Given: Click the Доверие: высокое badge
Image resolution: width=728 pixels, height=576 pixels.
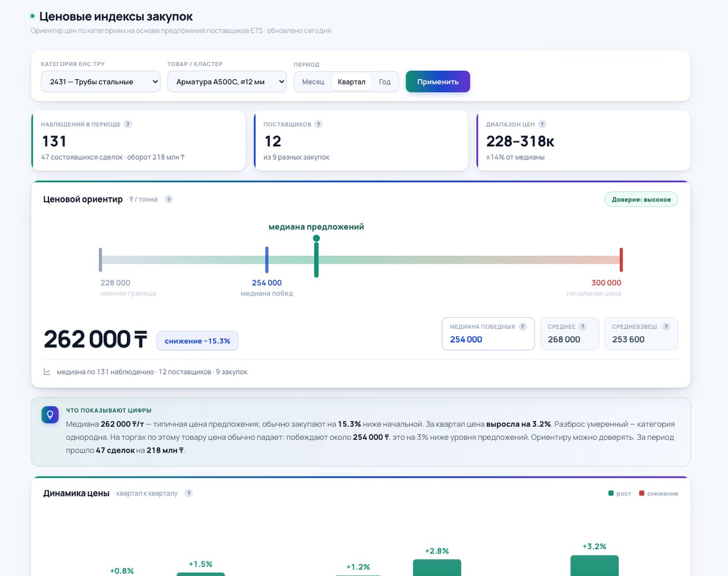Looking at the screenshot, I should [x=641, y=199].
